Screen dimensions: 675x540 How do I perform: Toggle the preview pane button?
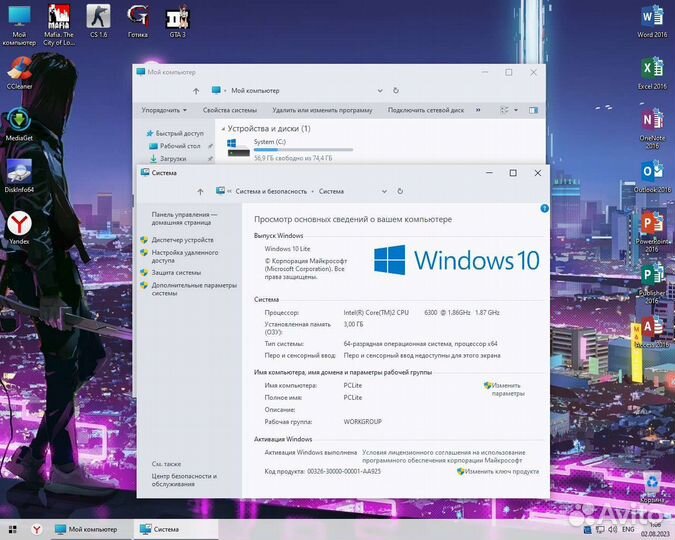[x=533, y=110]
